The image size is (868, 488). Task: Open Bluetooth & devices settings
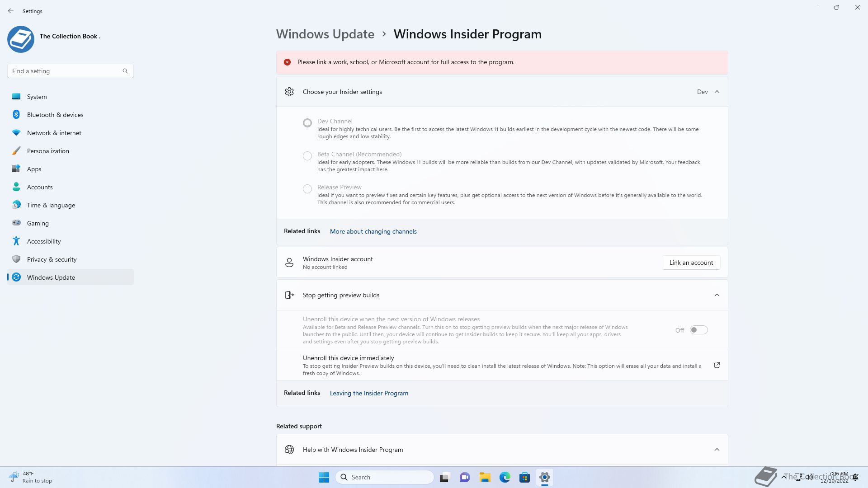(71, 115)
